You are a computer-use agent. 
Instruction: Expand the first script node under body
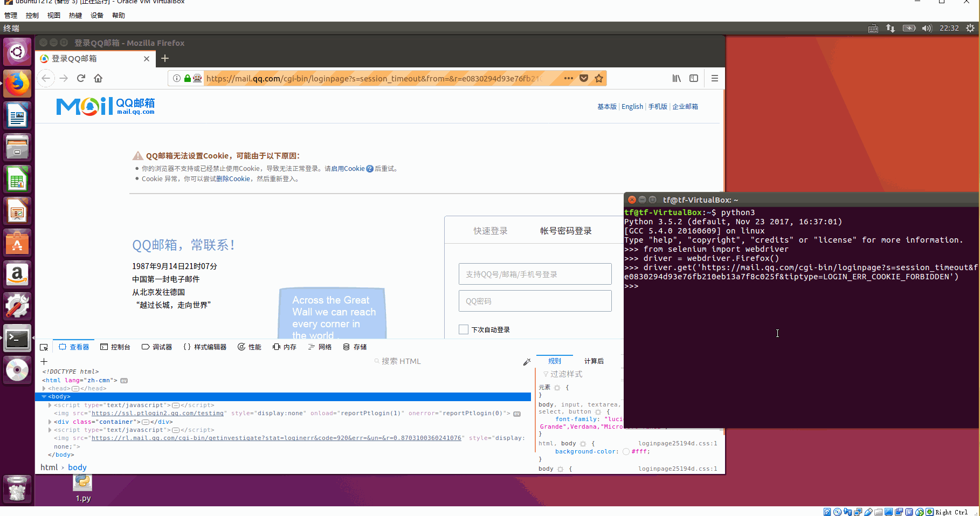pyautogui.click(x=50, y=405)
